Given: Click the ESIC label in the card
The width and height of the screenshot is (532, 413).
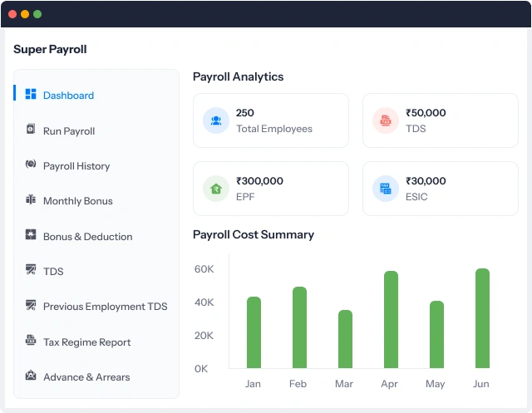Looking at the screenshot, I should pyautogui.click(x=416, y=197).
